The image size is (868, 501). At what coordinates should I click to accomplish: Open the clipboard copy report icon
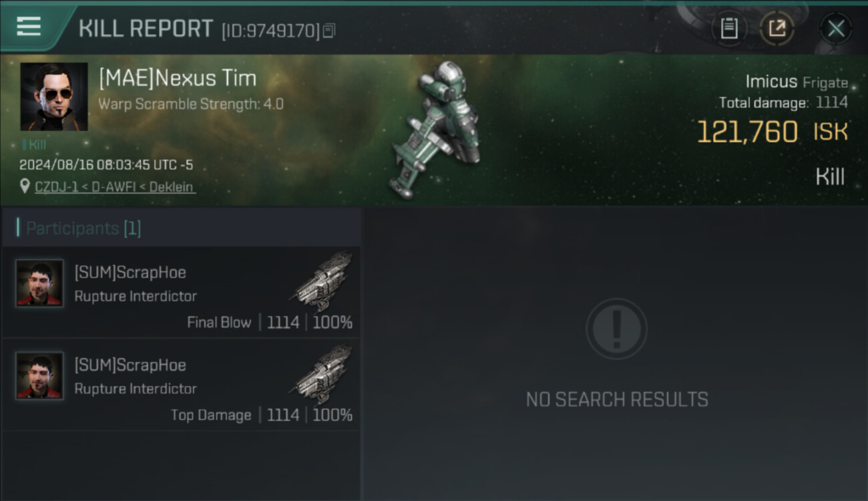click(729, 29)
